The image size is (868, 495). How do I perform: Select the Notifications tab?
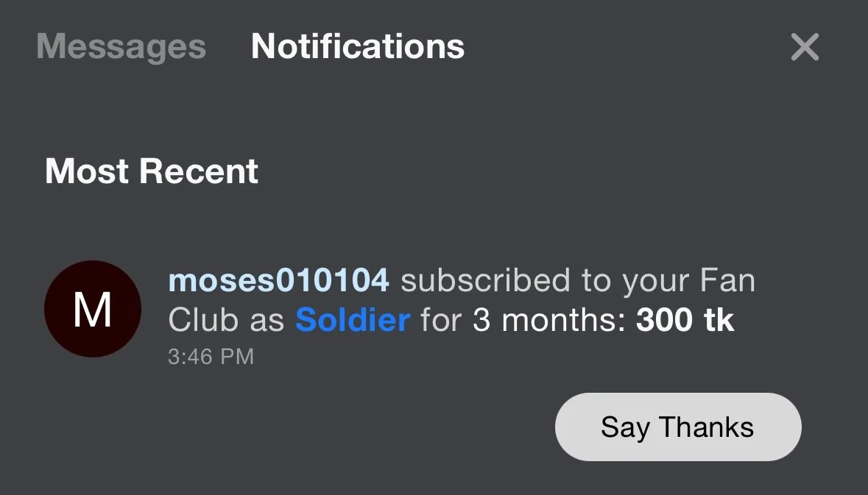pyautogui.click(x=358, y=47)
